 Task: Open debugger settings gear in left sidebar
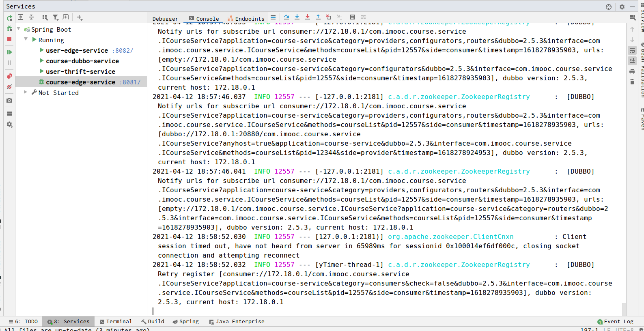pos(9,125)
